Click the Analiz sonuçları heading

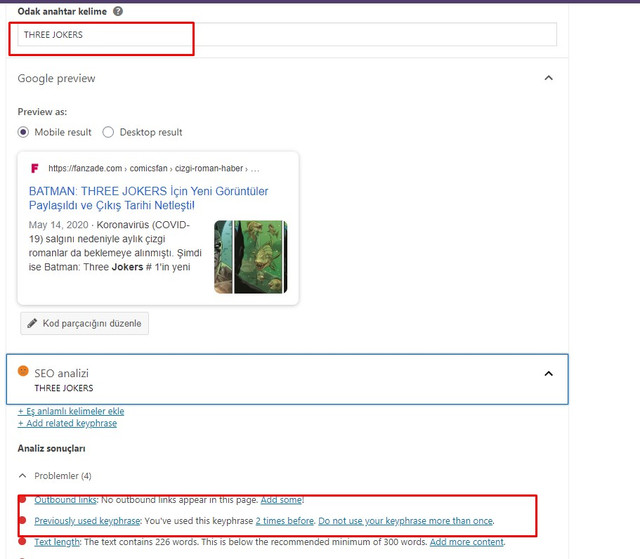[51, 448]
